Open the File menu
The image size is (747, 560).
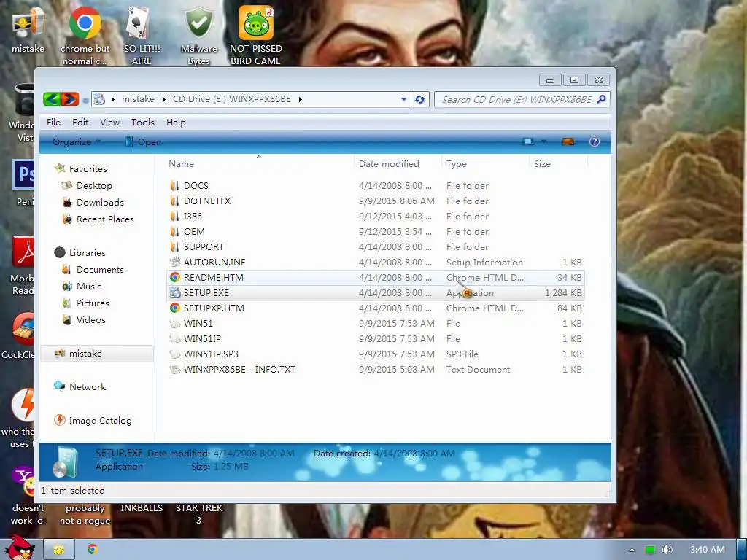[x=53, y=122]
